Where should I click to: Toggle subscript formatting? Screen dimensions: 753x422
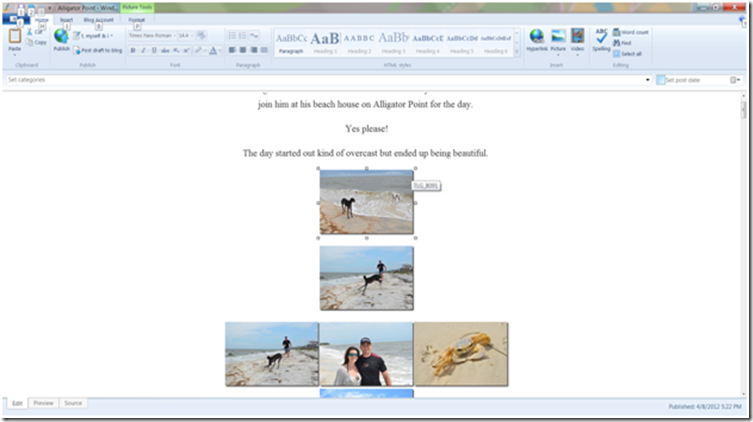click(x=176, y=50)
